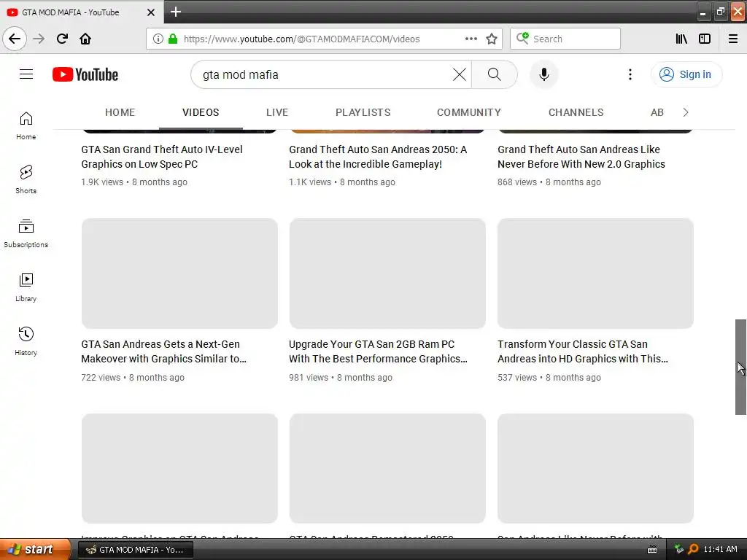Open the CHANNELS tab

tap(576, 112)
